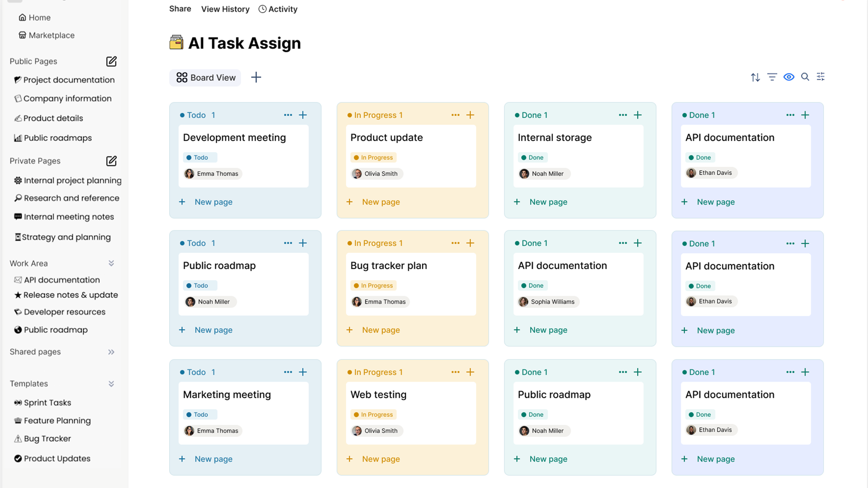Click the edit pencil next to Public Pages
Viewport: 868px width, 488px height.
111,61
